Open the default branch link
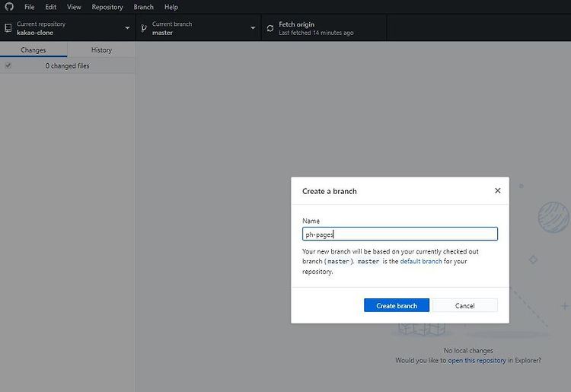This screenshot has width=571, height=392. pos(420,261)
